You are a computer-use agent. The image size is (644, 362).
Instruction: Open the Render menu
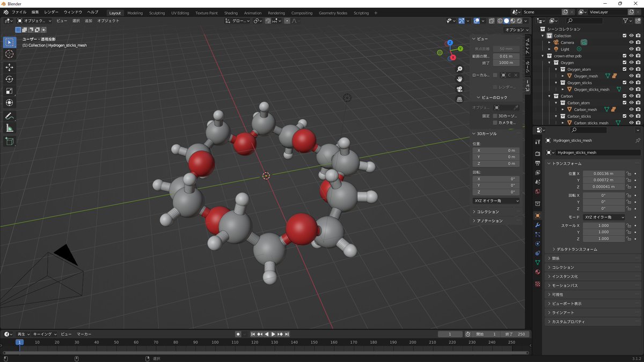tap(52, 12)
